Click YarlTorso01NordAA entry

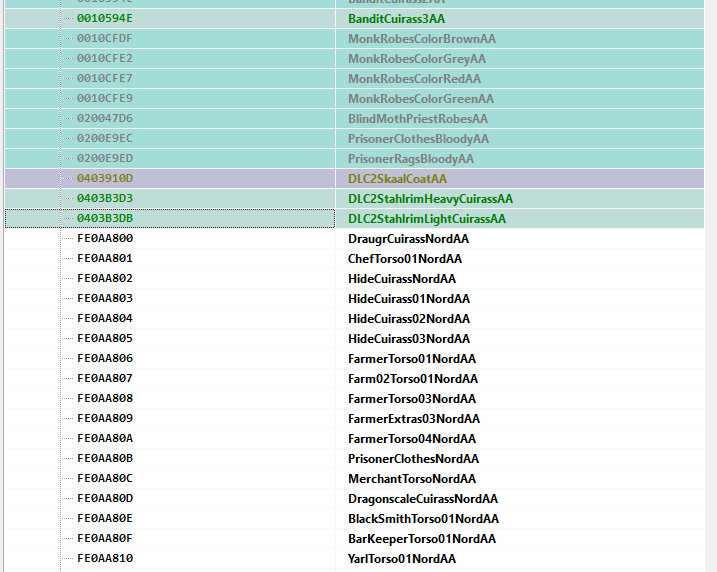[402, 558]
